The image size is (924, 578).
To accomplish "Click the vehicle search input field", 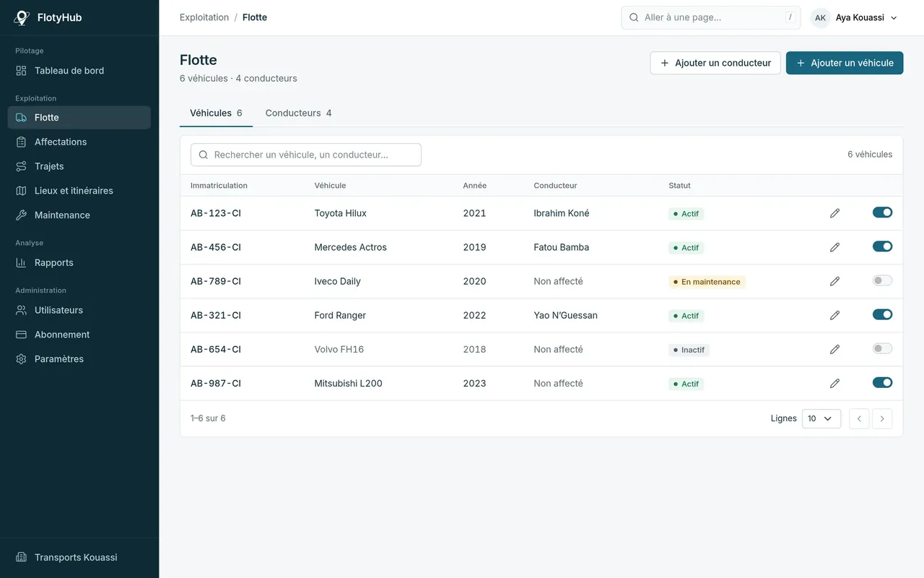I will tap(306, 155).
